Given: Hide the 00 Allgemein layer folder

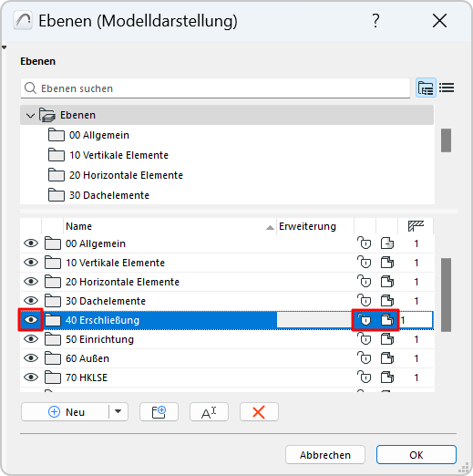Looking at the screenshot, I should [31, 243].
